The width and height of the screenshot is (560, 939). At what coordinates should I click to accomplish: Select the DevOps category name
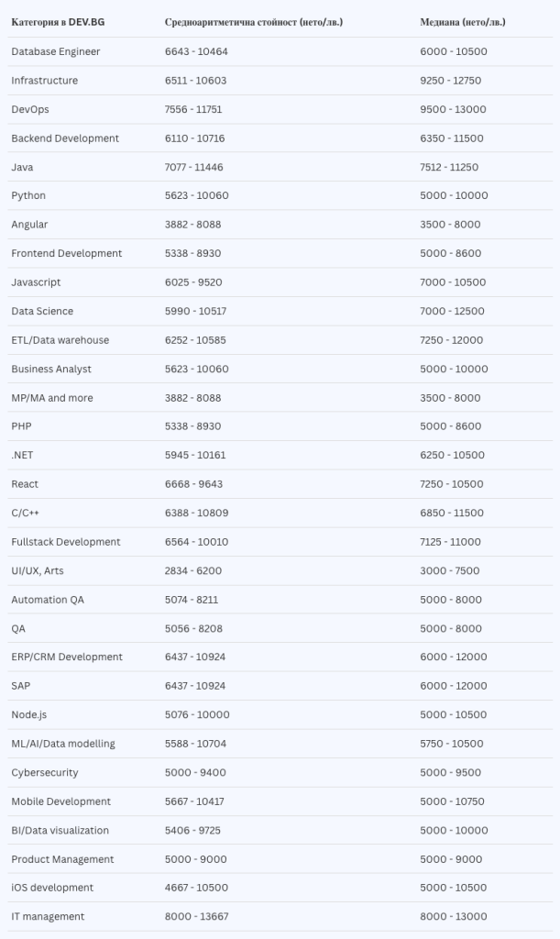tap(30, 109)
